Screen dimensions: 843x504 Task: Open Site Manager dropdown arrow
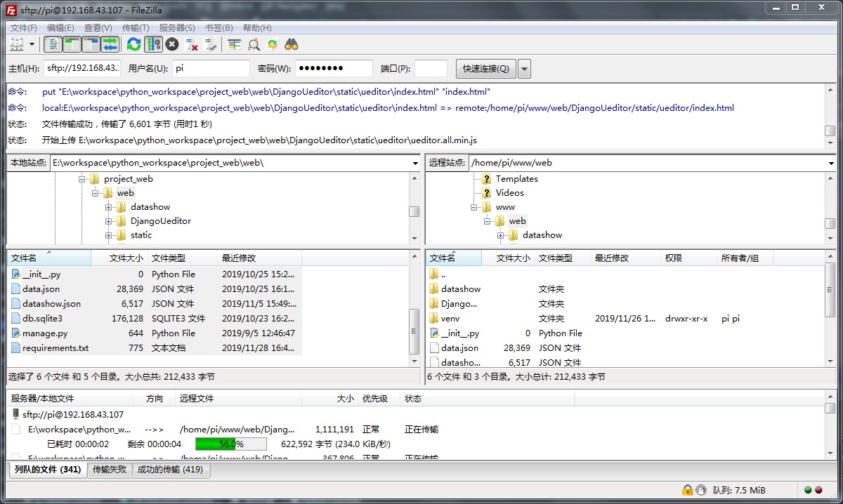click(32, 44)
